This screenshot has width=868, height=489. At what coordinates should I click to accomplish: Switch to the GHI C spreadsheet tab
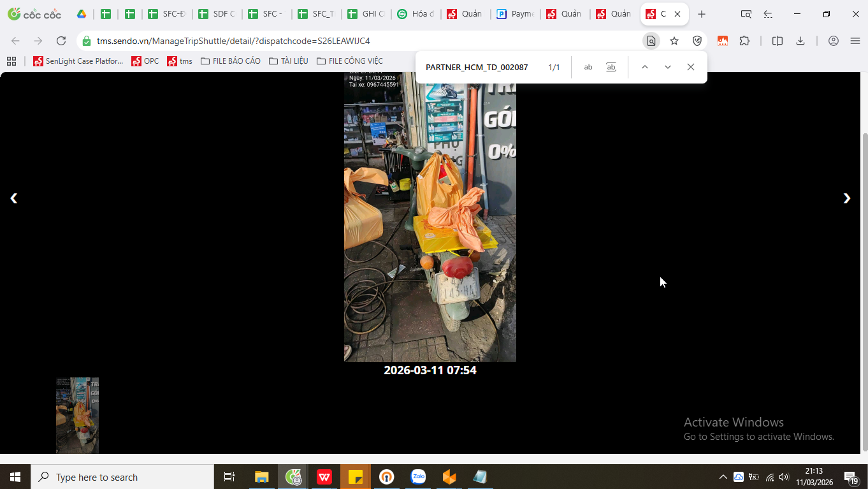pos(366,14)
